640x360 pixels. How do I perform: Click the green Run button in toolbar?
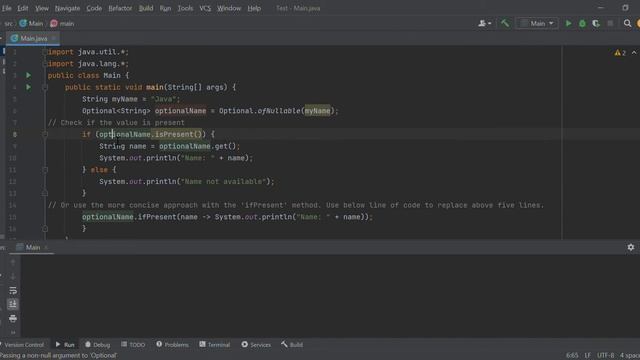pyautogui.click(x=568, y=24)
